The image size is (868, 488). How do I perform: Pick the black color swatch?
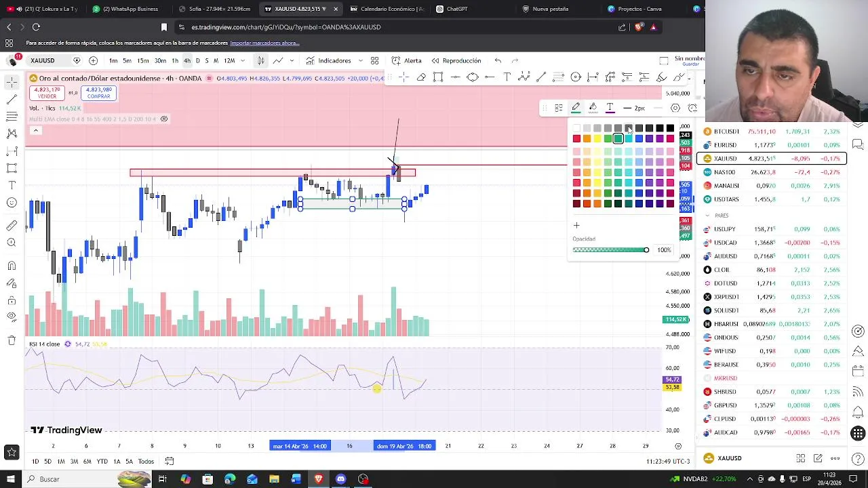coord(670,128)
